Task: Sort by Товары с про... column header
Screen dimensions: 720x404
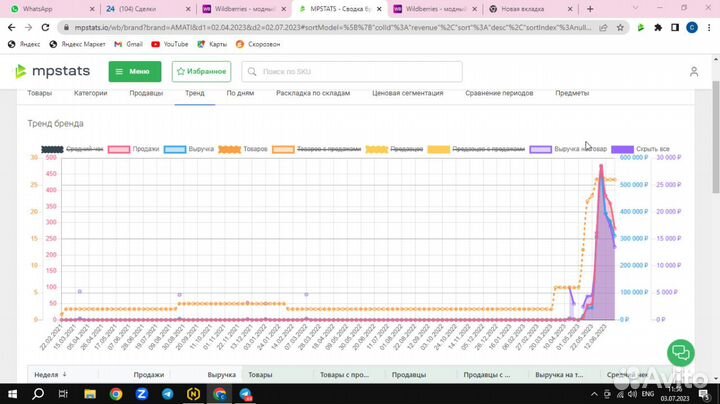Action: (x=344, y=375)
